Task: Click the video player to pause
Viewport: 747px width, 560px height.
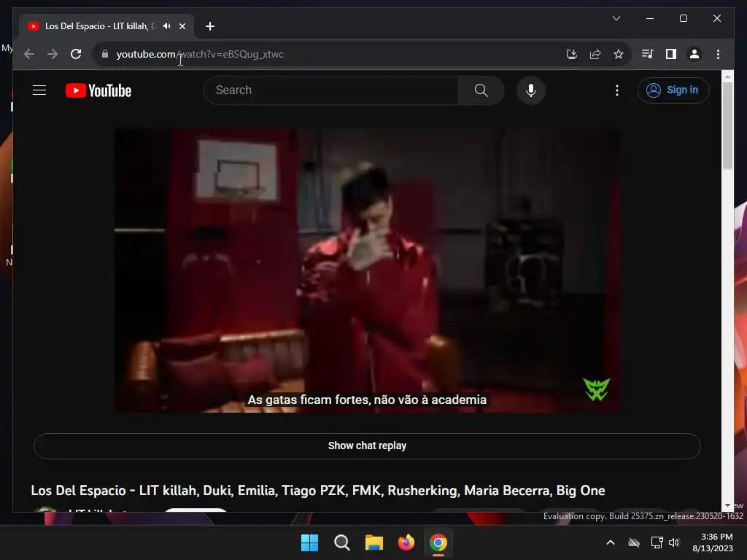Action: (x=367, y=271)
